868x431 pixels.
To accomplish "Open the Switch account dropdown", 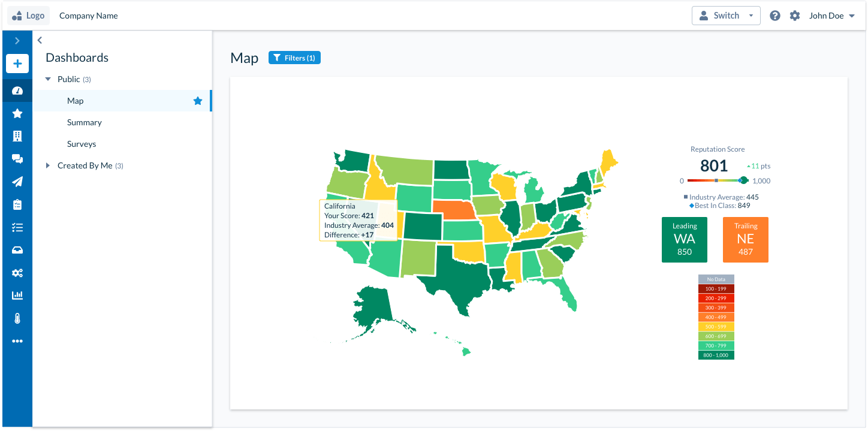I will point(726,15).
